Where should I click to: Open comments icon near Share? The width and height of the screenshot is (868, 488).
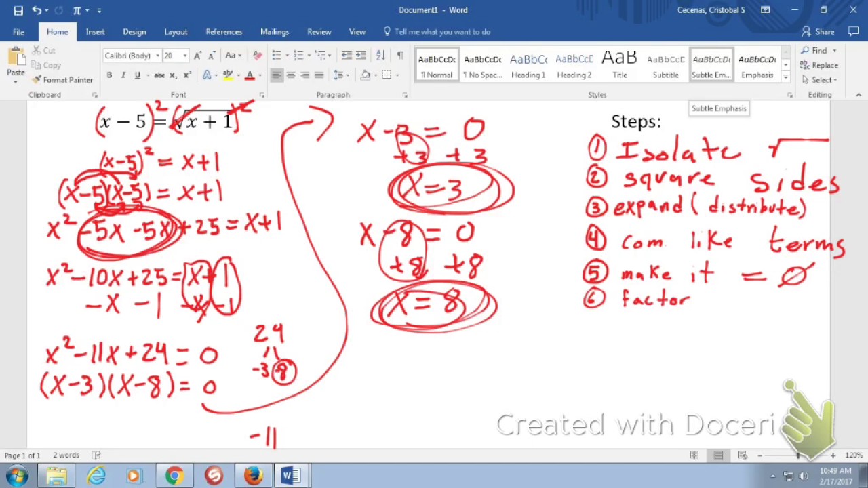pyautogui.click(x=854, y=32)
